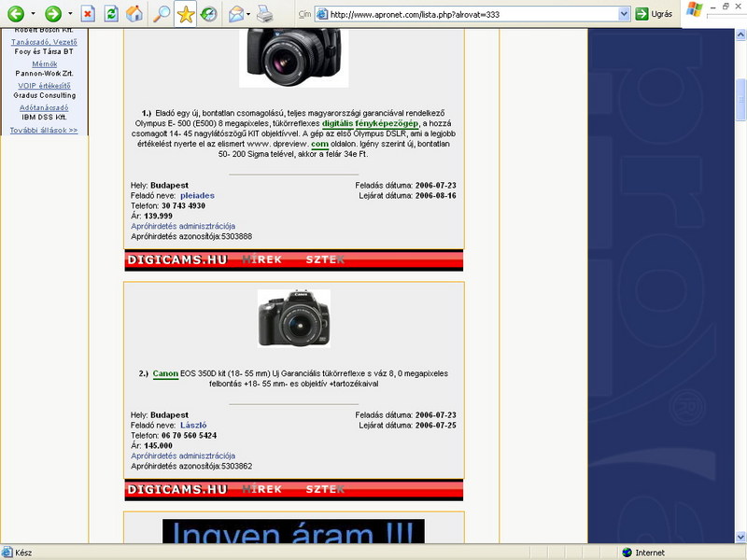
Task: Open the Mail button dropdown arrow
Action: 249,14
